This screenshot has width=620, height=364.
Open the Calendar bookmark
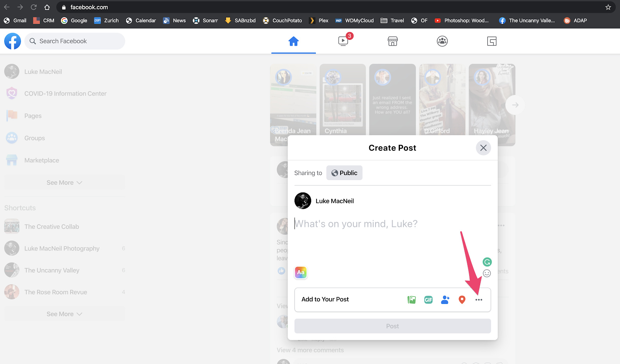point(141,21)
